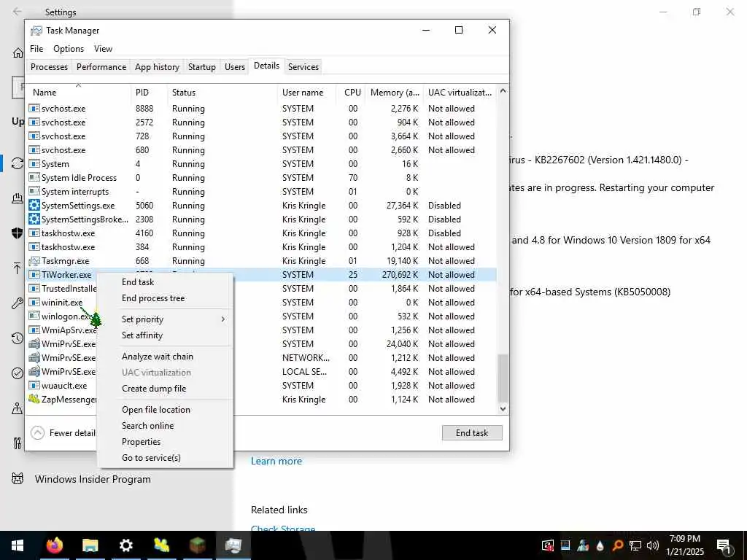Select Analyze wait chain

pos(158,356)
